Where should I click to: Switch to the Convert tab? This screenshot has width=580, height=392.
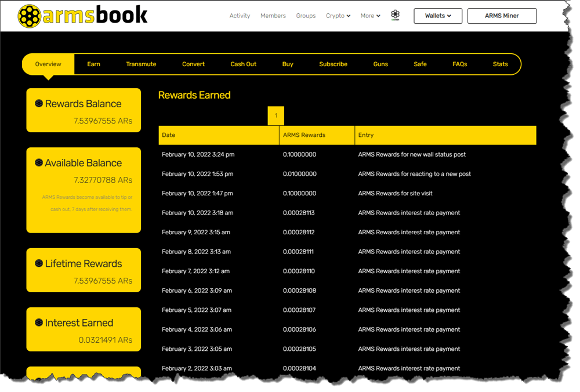[193, 64]
